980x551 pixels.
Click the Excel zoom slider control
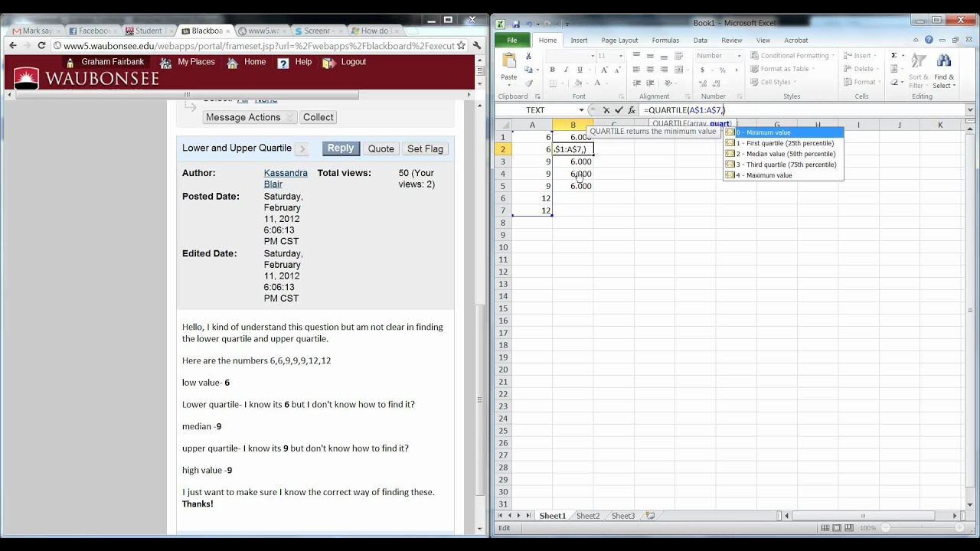(x=921, y=528)
